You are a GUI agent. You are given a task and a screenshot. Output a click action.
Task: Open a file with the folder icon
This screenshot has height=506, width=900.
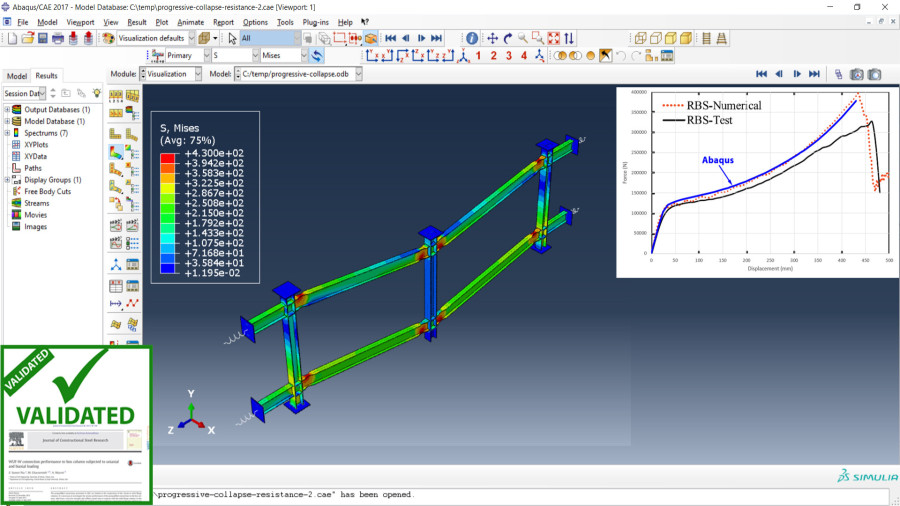28,38
